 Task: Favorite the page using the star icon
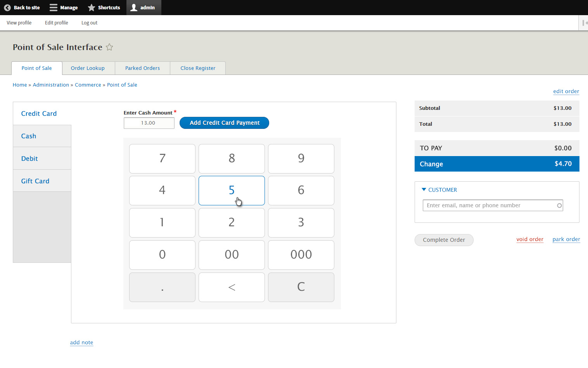(109, 47)
